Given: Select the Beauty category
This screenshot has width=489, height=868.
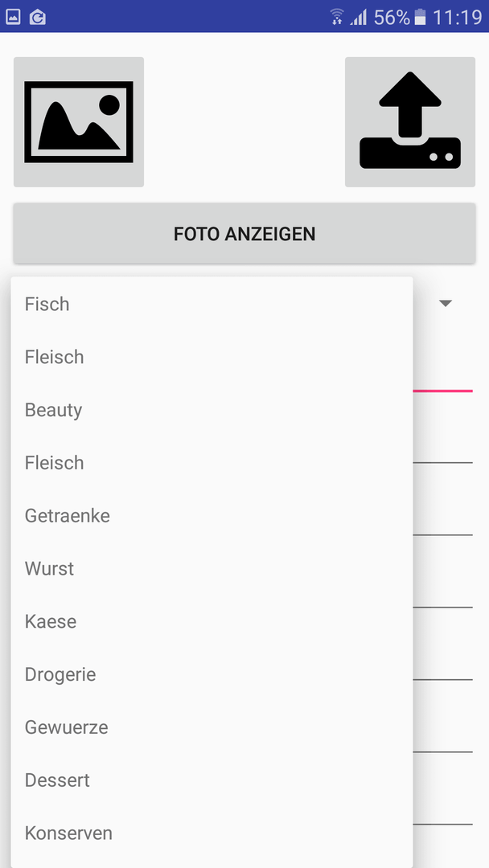Looking at the screenshot, I should tap(212, 410).
